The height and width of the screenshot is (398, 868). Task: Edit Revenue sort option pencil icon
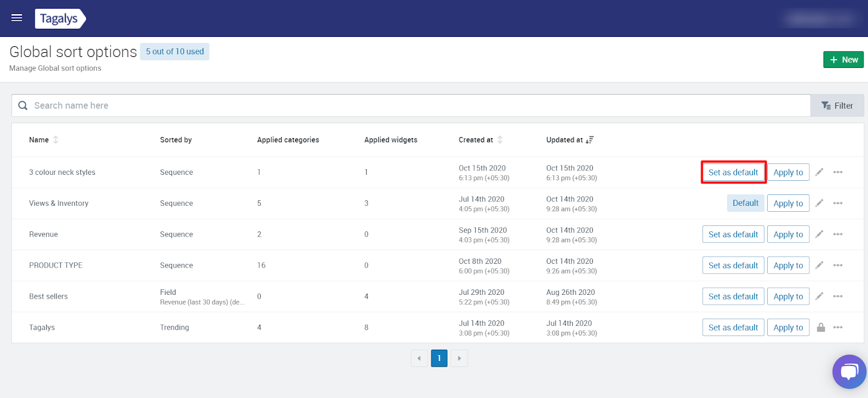pos(819,234)
